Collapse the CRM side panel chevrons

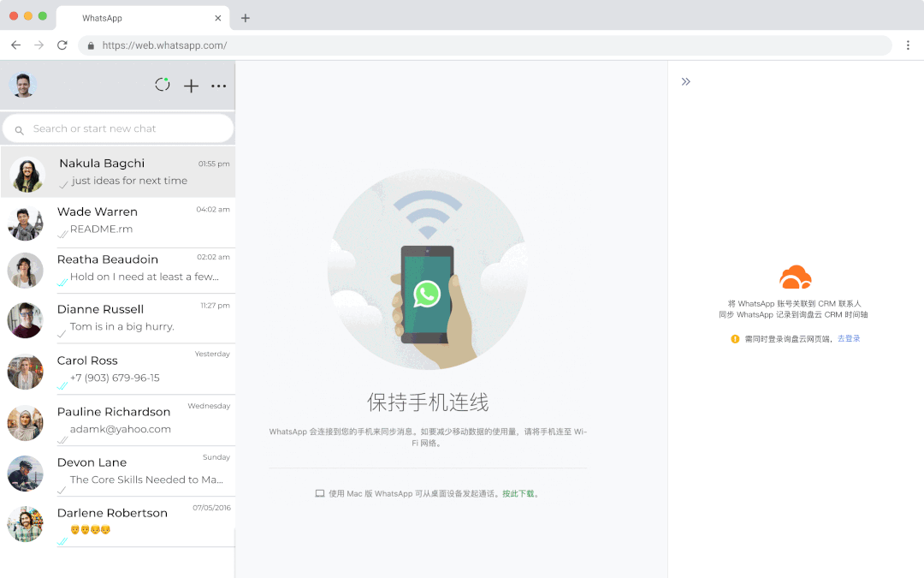(686, 81)
